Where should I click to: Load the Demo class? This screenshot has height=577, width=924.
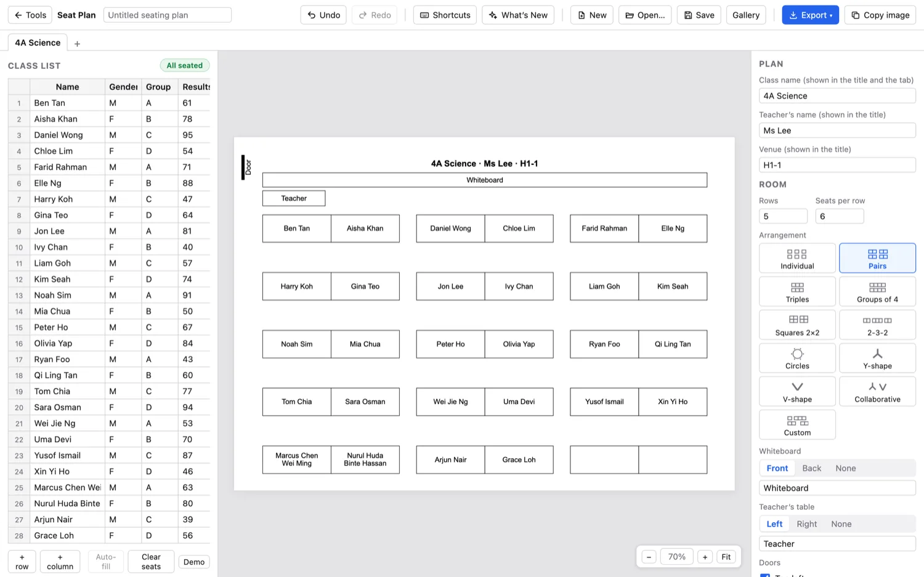(x=194, y=562)
